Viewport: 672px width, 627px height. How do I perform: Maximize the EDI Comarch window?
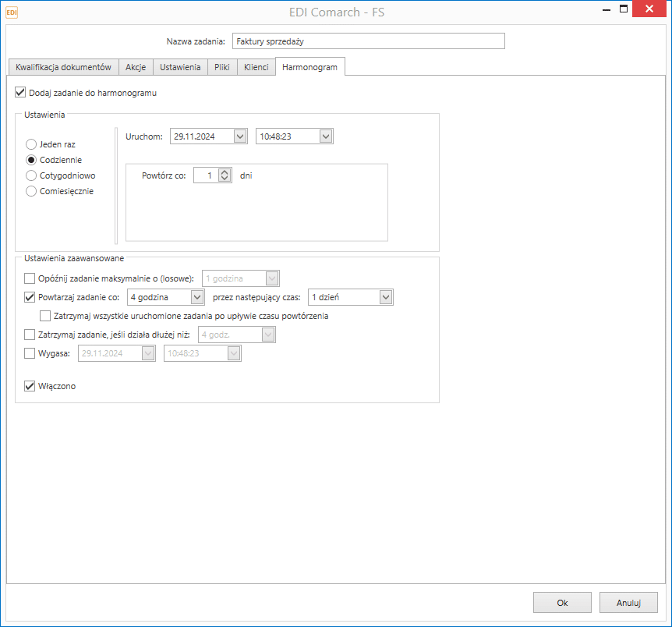point(624,9)
